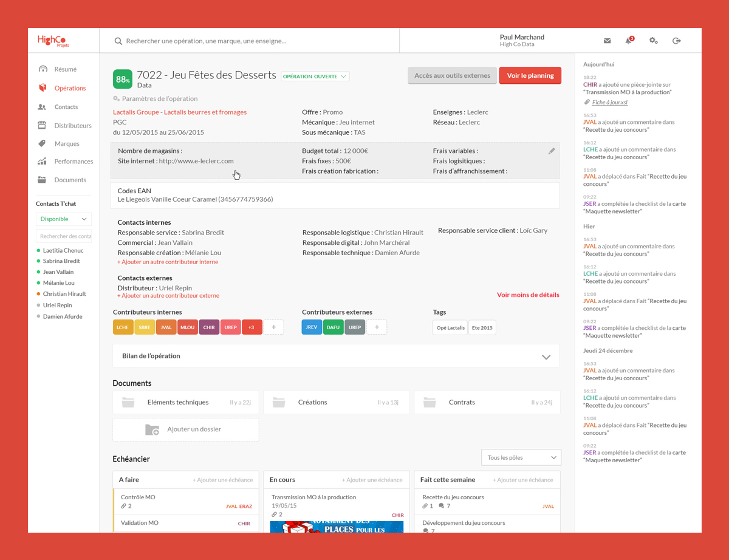Click the logout arrow icon

click(677, 41)
